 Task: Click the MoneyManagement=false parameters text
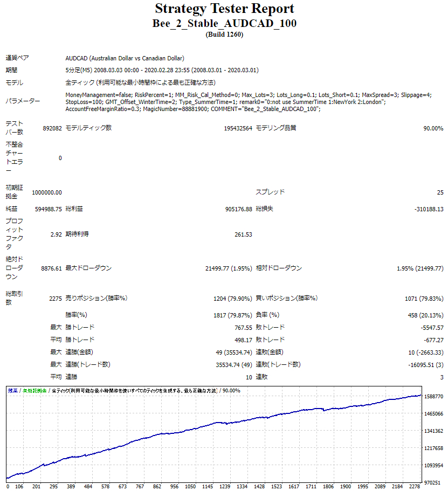click(249, 102)
